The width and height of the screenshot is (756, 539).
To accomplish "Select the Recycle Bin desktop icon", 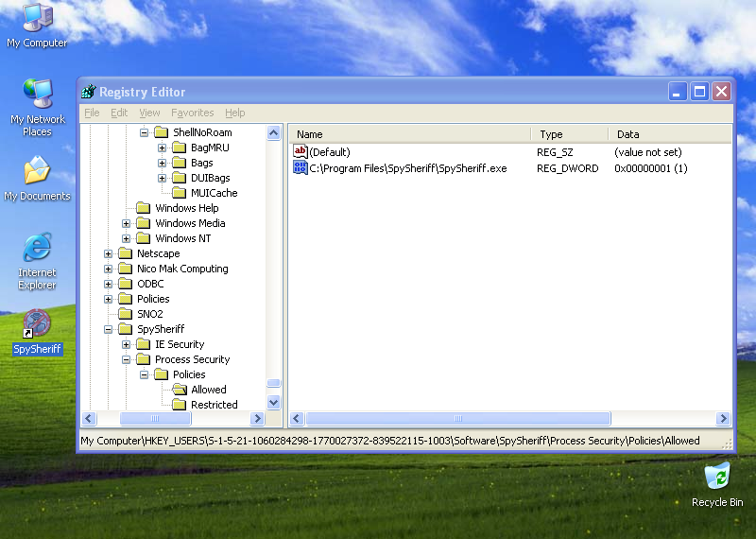I will coord(717,477).
